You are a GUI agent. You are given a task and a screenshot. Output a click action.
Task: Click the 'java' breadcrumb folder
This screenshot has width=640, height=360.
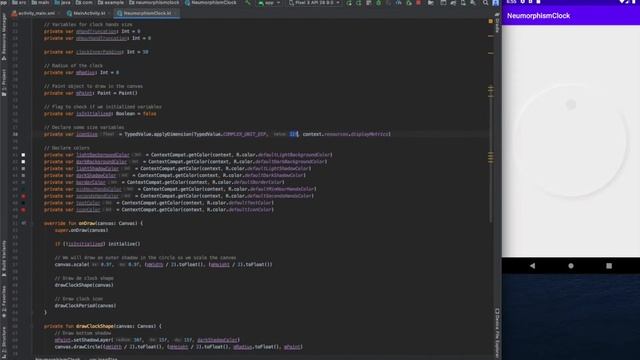[x=62, y=2]
